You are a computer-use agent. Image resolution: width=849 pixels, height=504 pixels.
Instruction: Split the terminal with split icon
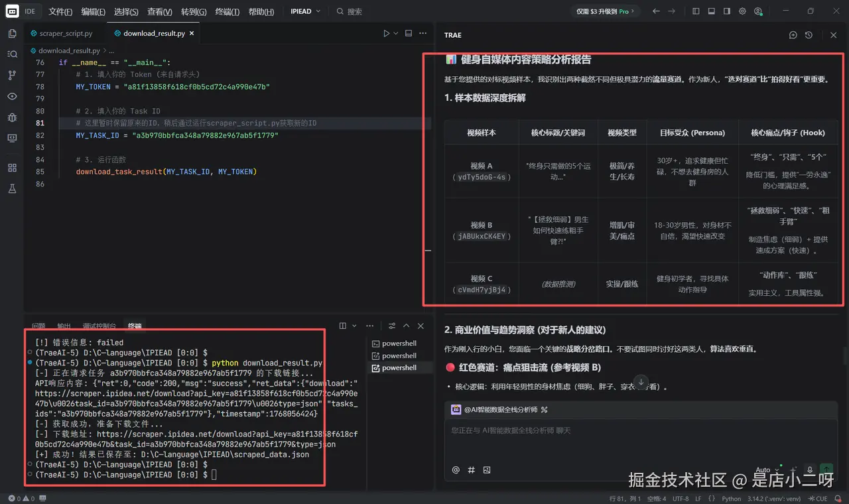[x=342, y=326]
